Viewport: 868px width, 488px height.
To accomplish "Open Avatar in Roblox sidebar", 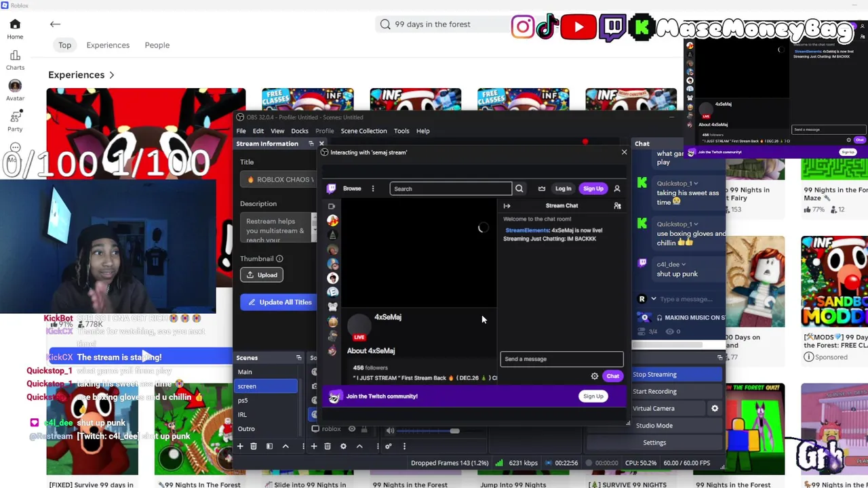I will 15,90.
